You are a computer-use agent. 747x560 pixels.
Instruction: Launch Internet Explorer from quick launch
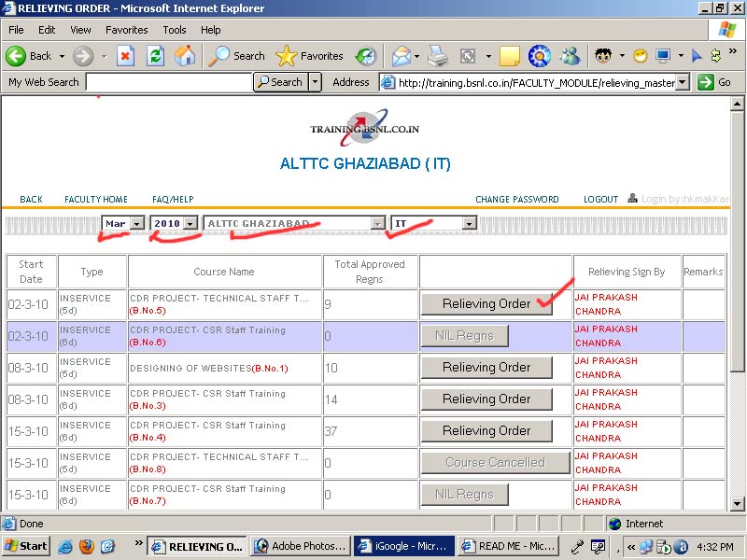(64, 546)
